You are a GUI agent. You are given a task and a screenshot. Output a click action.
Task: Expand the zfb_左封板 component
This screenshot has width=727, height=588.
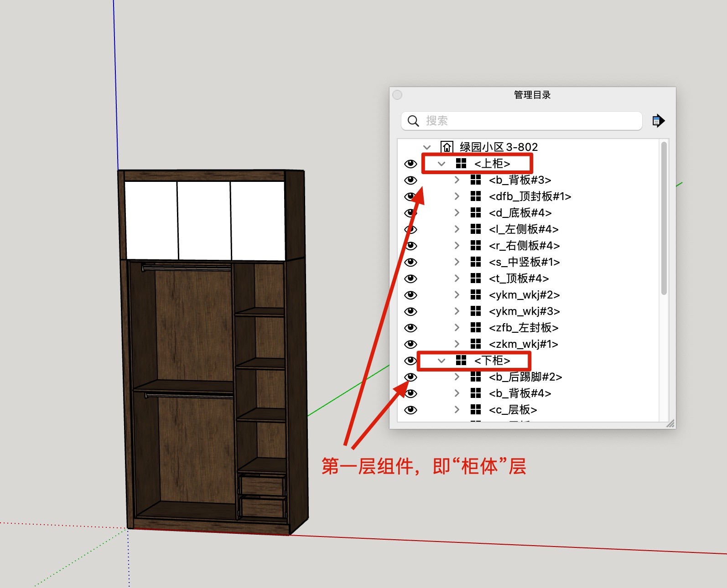(457, 328)
